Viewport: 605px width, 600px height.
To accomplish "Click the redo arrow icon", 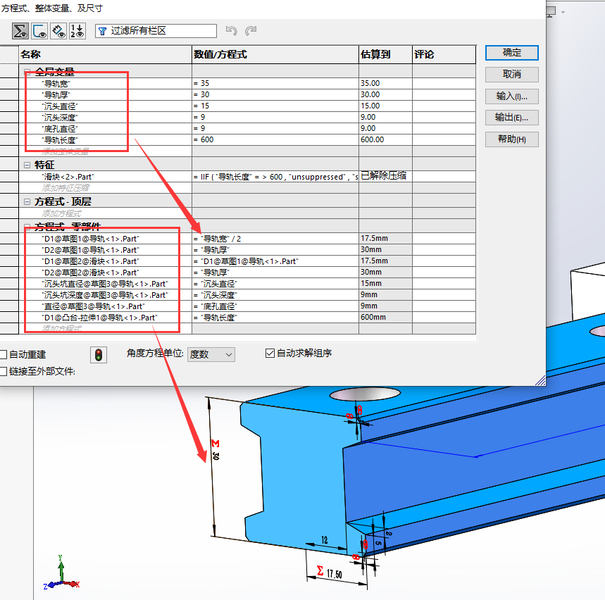I will tap(251, 30).
